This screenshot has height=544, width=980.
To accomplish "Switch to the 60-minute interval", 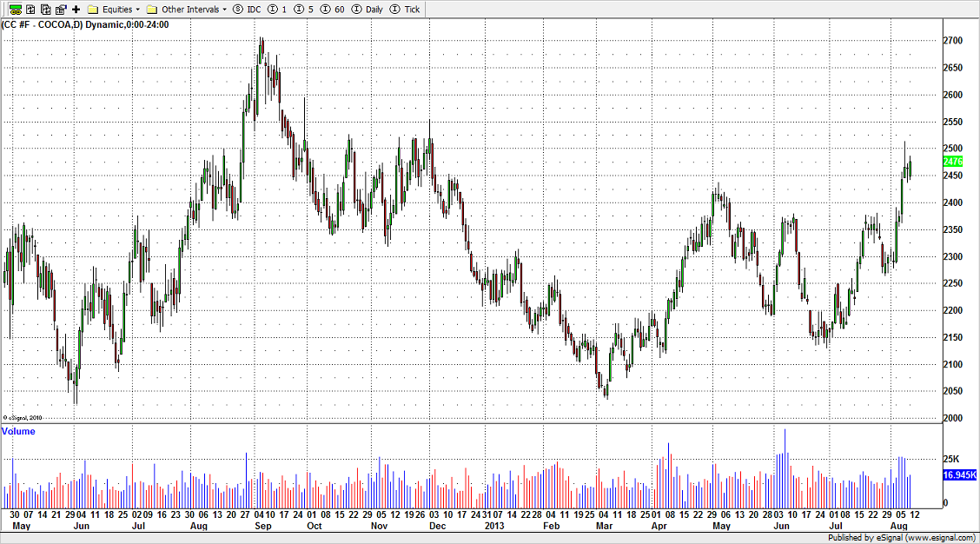I will tap(334, 9).
